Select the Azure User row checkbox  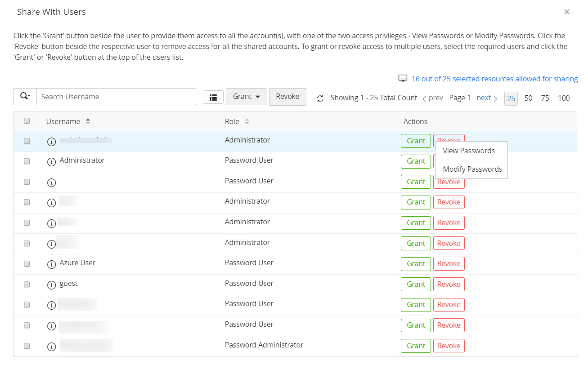[27, 263]
